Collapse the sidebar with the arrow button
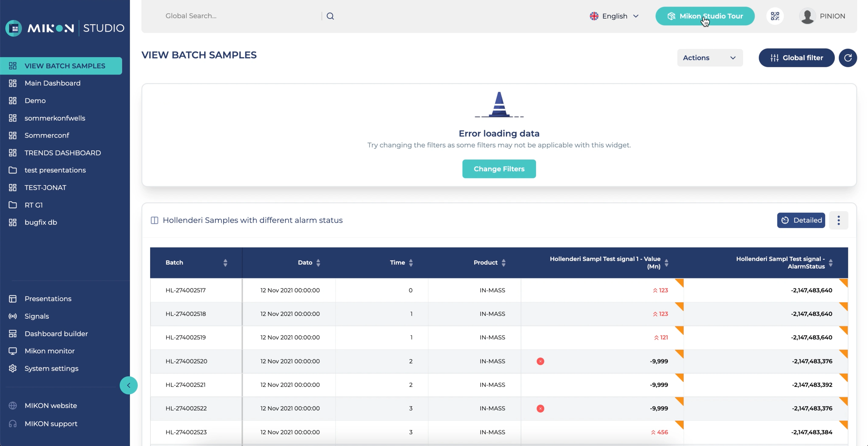This screenshot has width=868, height=446. coord(128,385)
